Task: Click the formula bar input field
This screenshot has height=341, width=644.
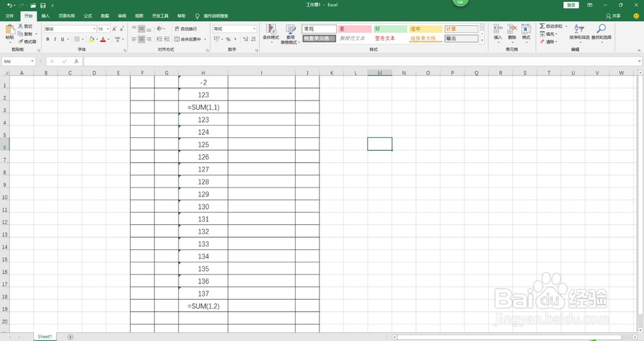Action: tap(361, 61)
